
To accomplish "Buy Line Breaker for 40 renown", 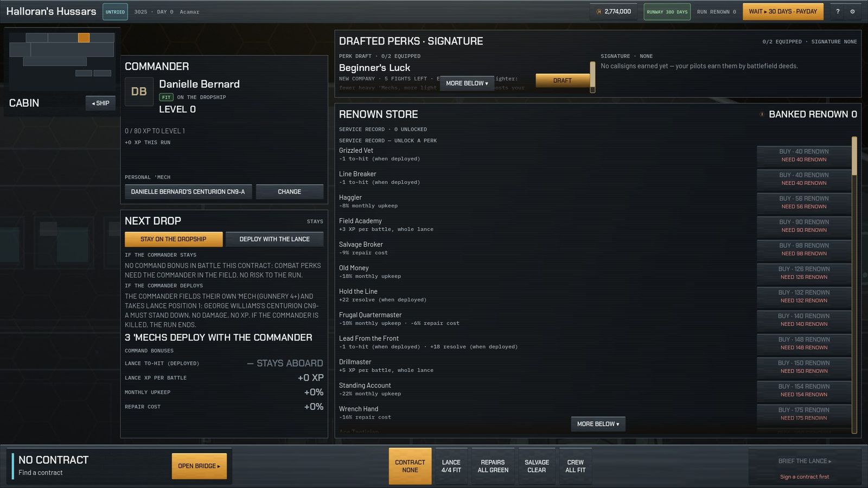I will [803, 179].
